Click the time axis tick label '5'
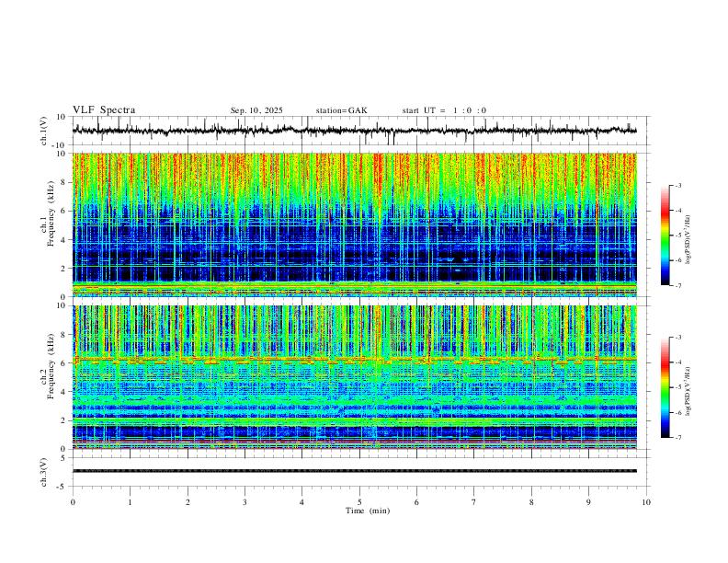 point(359,502)
